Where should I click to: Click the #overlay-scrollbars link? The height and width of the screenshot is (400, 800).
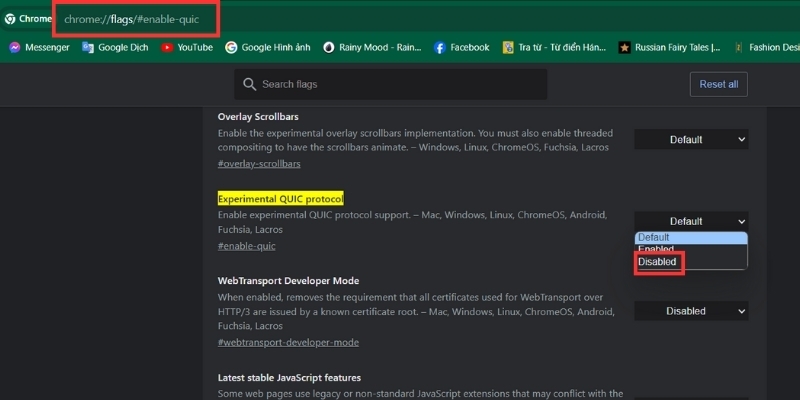click(x=259, y=164)
